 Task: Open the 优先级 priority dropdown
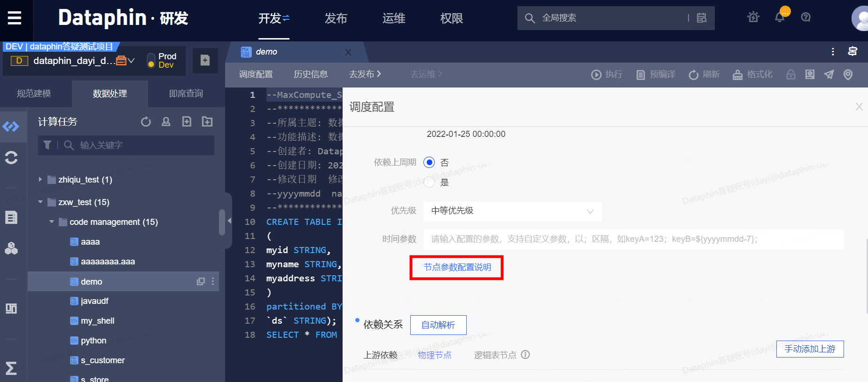click(513, 211)
